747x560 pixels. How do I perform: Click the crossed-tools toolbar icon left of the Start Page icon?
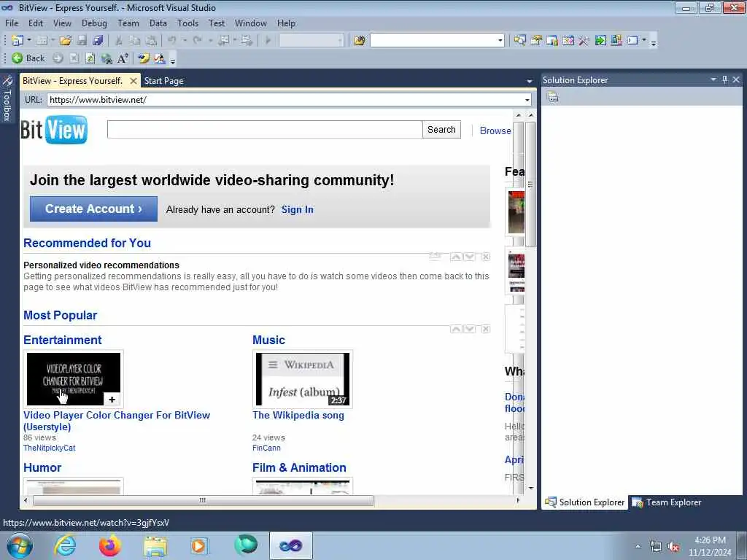click(584, 41)
